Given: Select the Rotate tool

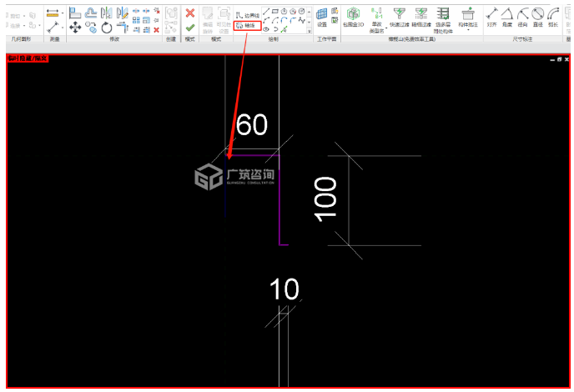Looking at the screenshot, I should (107, 28).
